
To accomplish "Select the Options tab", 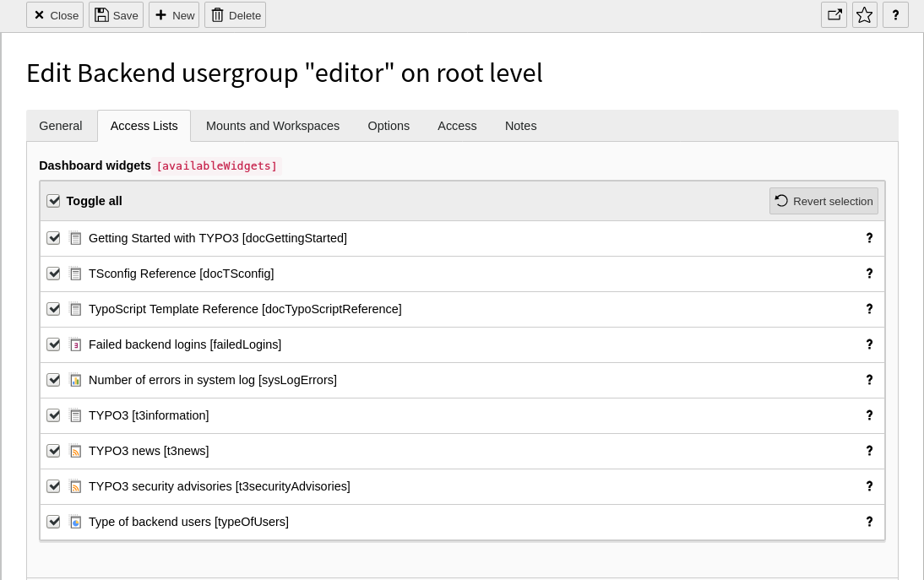I will click(x=389, y=126).
